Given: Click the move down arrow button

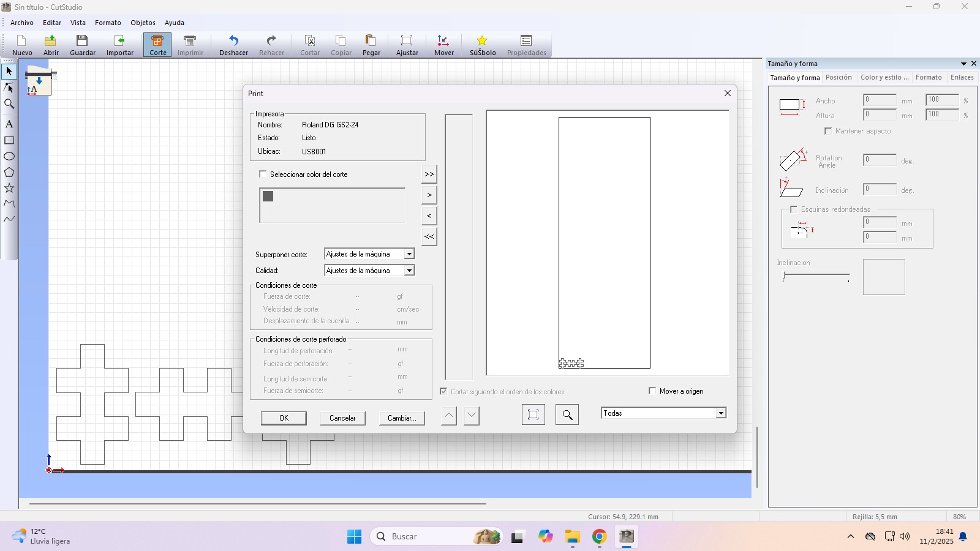Looking at the screenshot, I should [471, 416].
